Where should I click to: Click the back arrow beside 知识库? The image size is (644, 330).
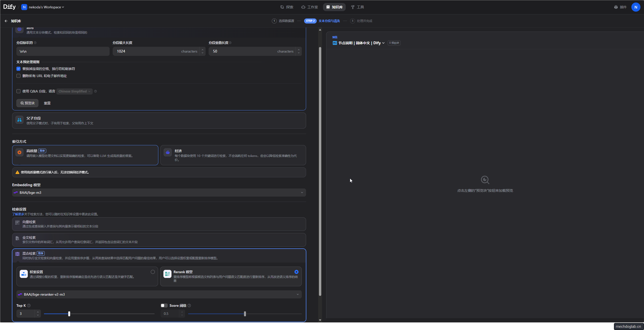pos(6,21)
